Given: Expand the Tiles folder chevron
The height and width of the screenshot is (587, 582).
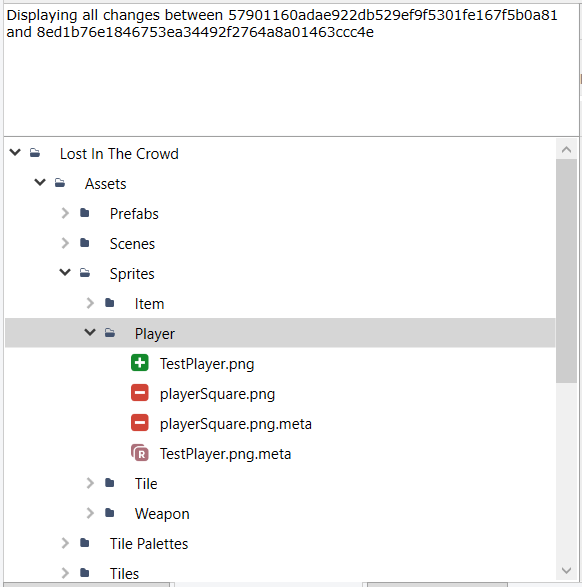Looking at the screenshot, I should click(x=65, y=573).
